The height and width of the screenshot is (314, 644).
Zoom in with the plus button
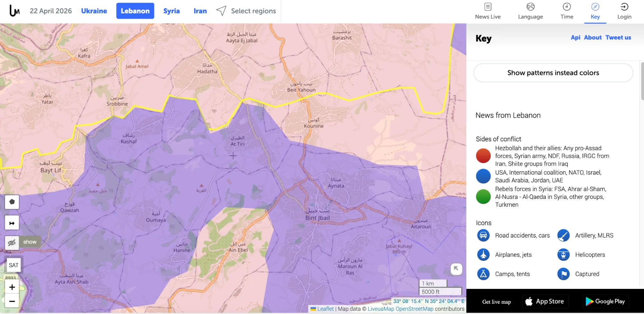tap(12, 287)
